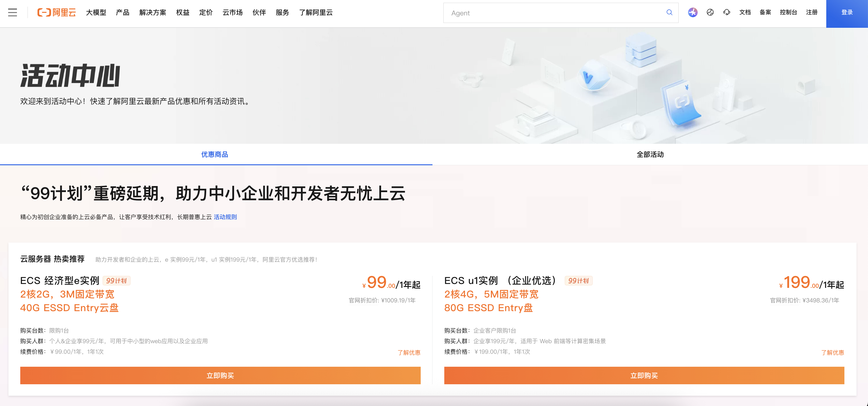The height and width of the screenshot is (406, 868).
Task: Click the globe language icon
Action: (710, 12)
